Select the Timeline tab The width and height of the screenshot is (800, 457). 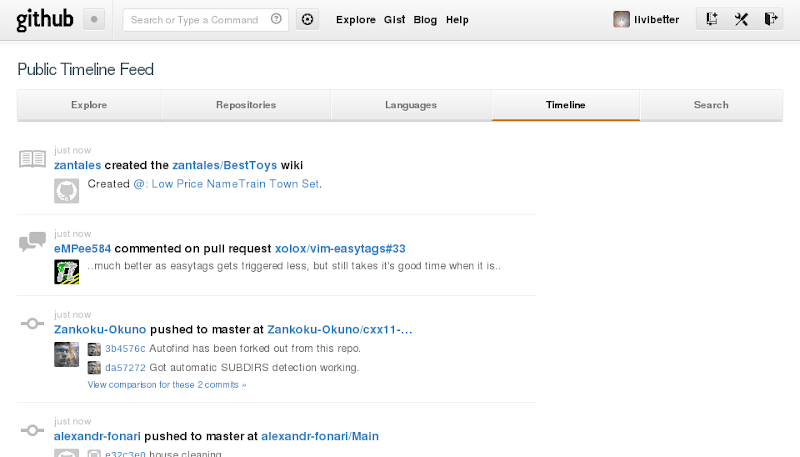(x=566, y=105)
